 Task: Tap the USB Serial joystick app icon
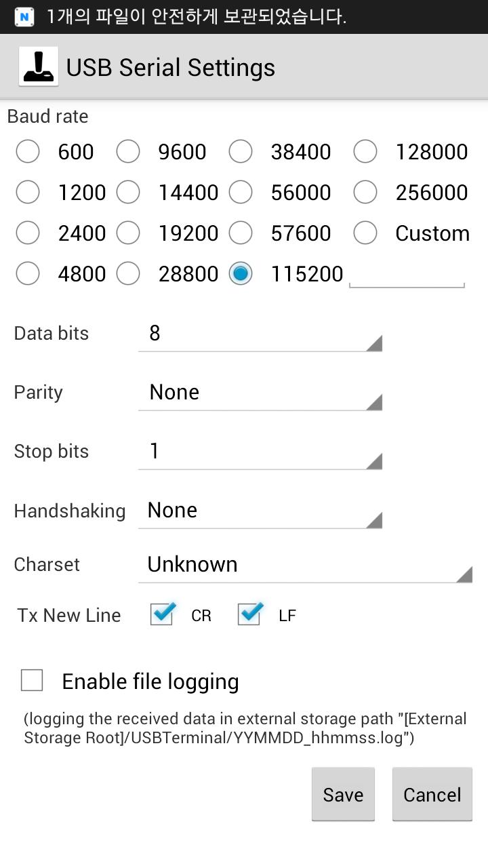(x=38, y=67)
